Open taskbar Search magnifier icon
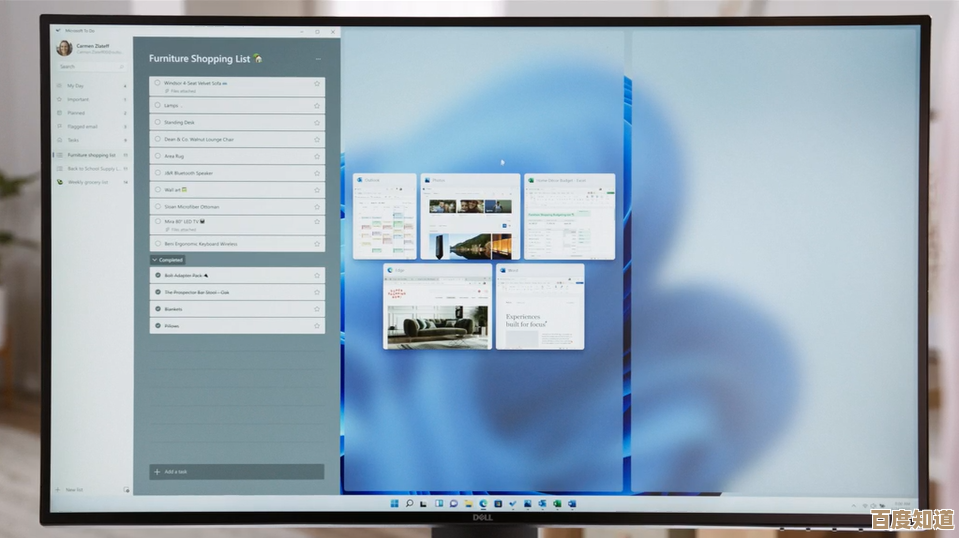The width and height of the screenshot is (959, 538). tap(408, 504)
